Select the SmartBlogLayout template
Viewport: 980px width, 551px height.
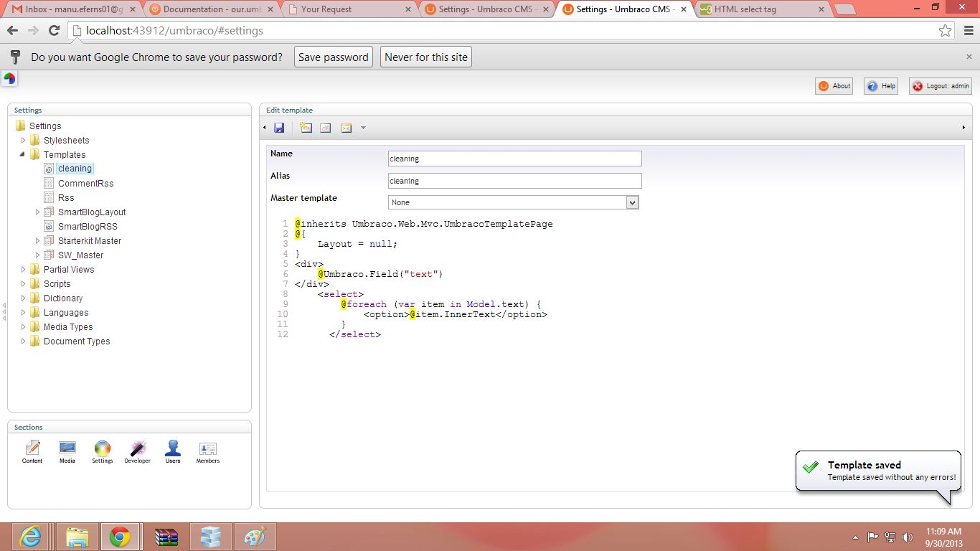pyautogui.click(x=92, y=212)
